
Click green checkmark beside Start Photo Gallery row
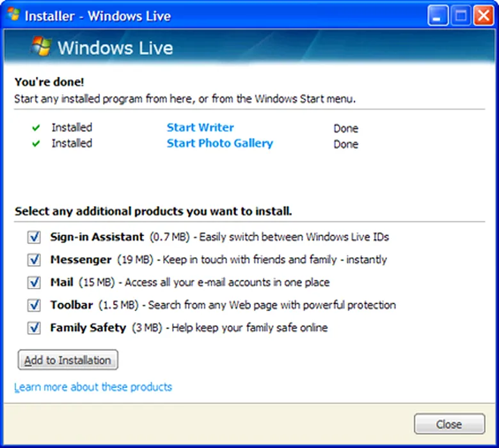coord(36,143)
